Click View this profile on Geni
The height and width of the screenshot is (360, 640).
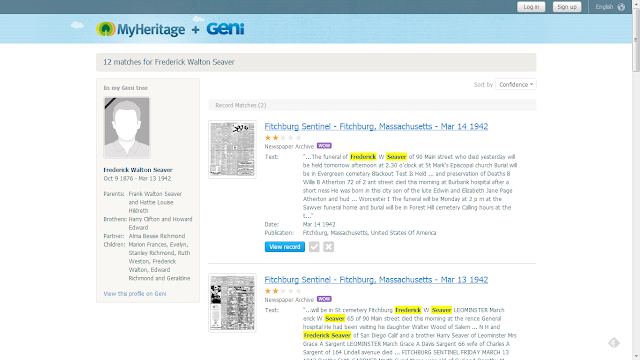tap(135, 293)
